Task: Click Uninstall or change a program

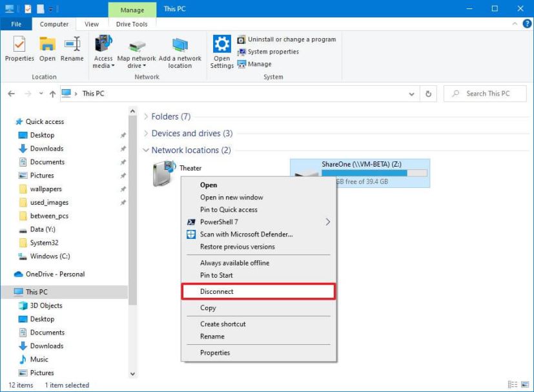Action: point(291,39)
